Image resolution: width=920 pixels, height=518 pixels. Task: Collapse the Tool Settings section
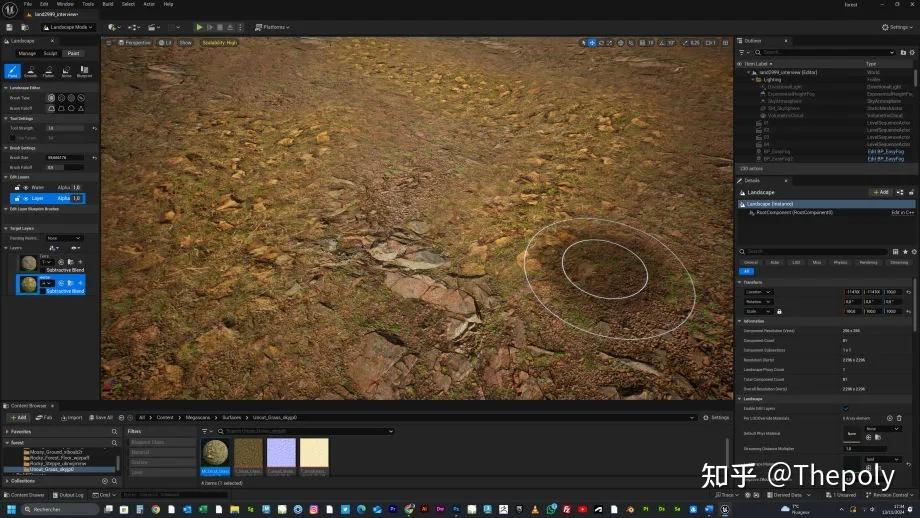6,119
